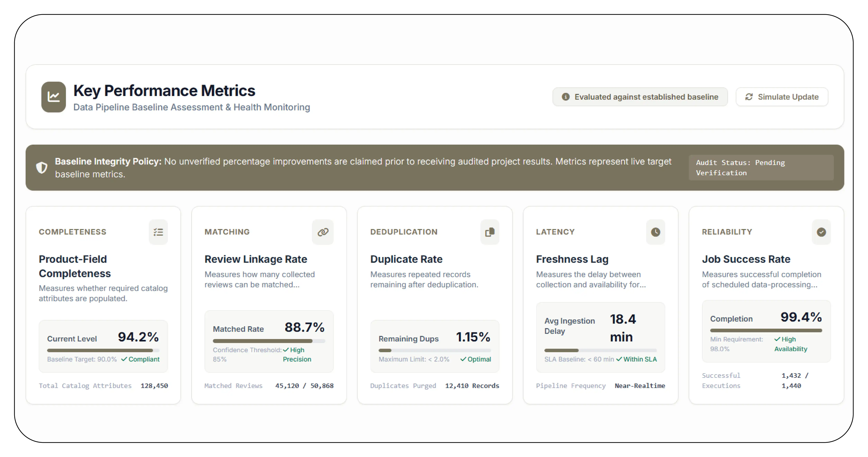868x457 pixels.
Task: Click Evaluated against established baseline badge
Action: [640, 97]
